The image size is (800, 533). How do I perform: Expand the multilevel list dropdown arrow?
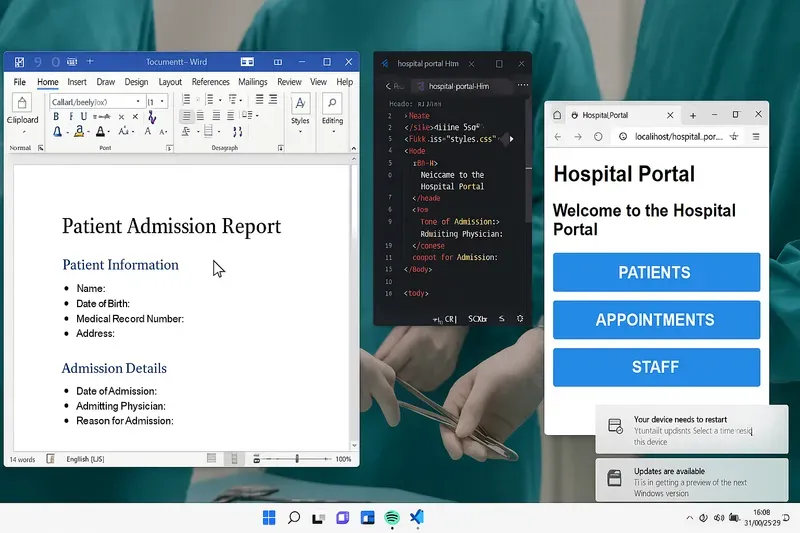(x=241, y=100)
